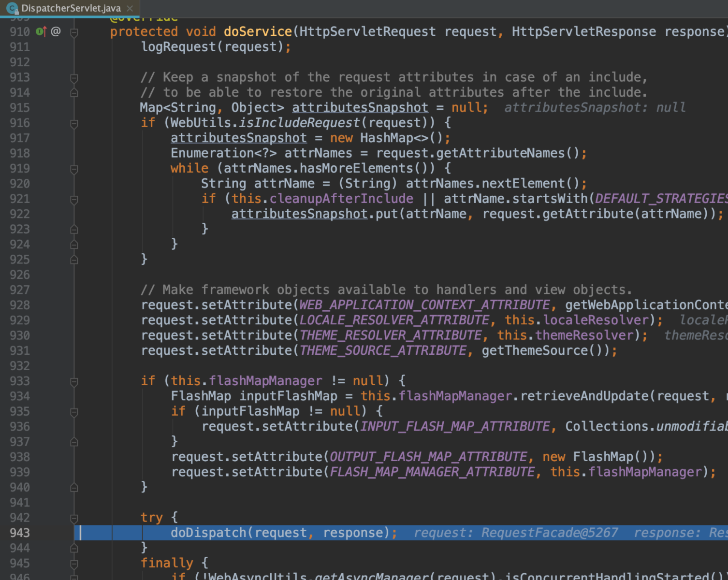Collapse the flashMapManager if block at line 933
728x580 pixels.
point(74,382)
